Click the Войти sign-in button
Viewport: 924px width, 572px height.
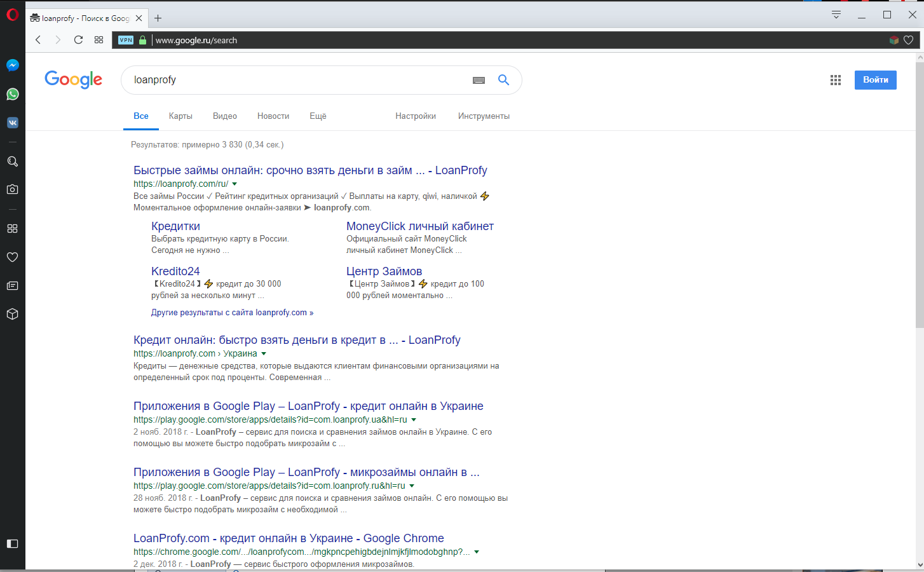(x=876, y=80)
